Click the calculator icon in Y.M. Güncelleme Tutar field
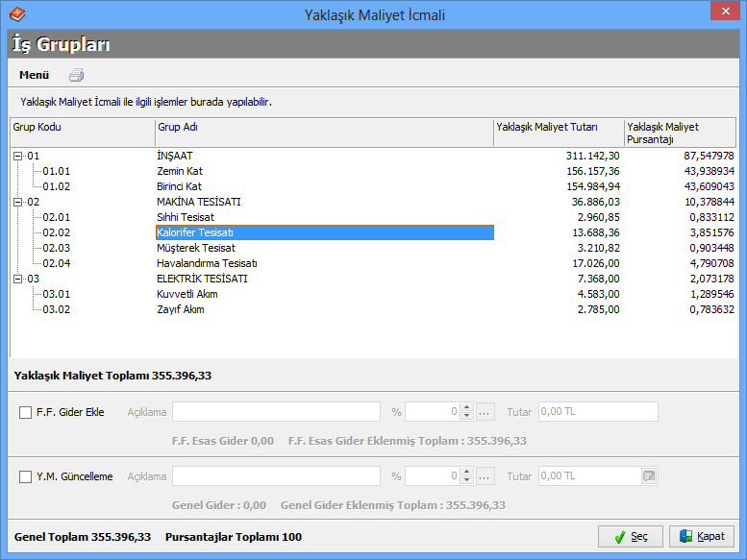Viewport: 747px width, 560px height. pyautogui.click(x=649, y=476)
